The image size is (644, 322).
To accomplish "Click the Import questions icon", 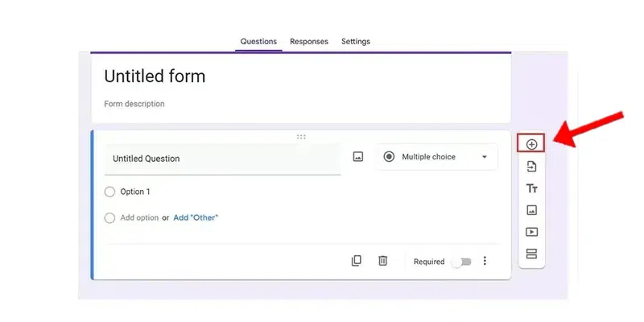I will (531, 167).
